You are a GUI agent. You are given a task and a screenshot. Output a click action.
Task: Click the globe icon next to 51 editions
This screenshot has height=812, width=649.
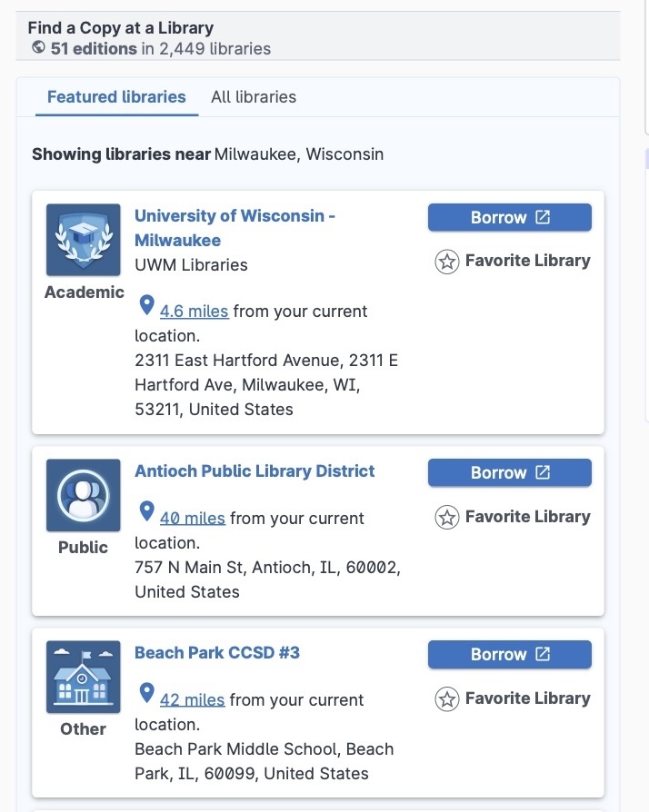tap(38, 47)
